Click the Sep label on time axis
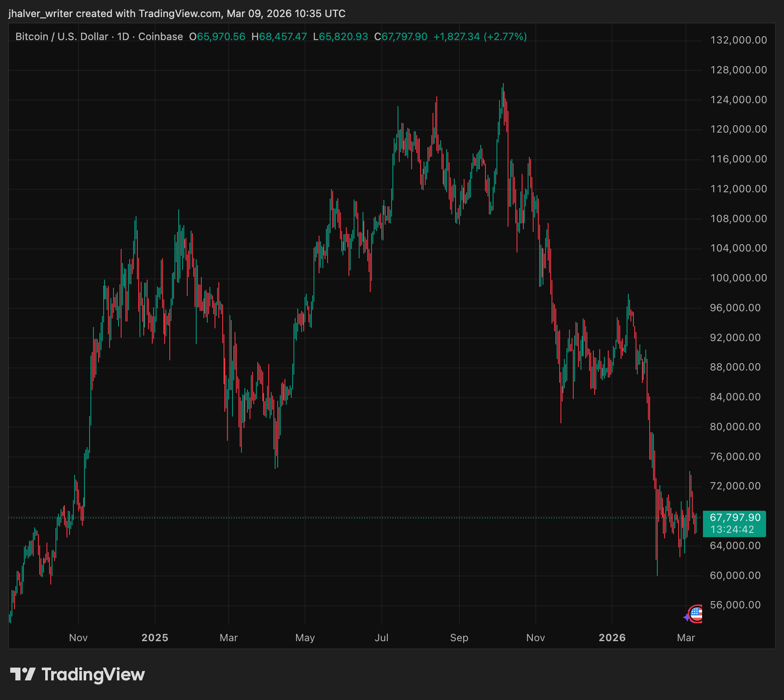 [459, 638]
